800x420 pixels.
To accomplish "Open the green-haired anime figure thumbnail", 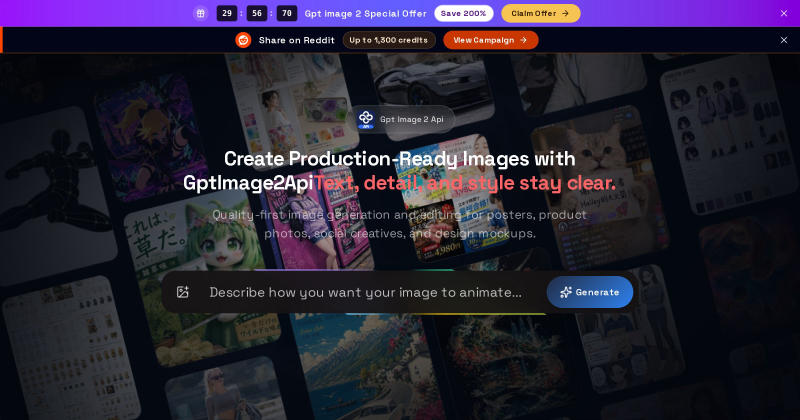I will point(202,276).
